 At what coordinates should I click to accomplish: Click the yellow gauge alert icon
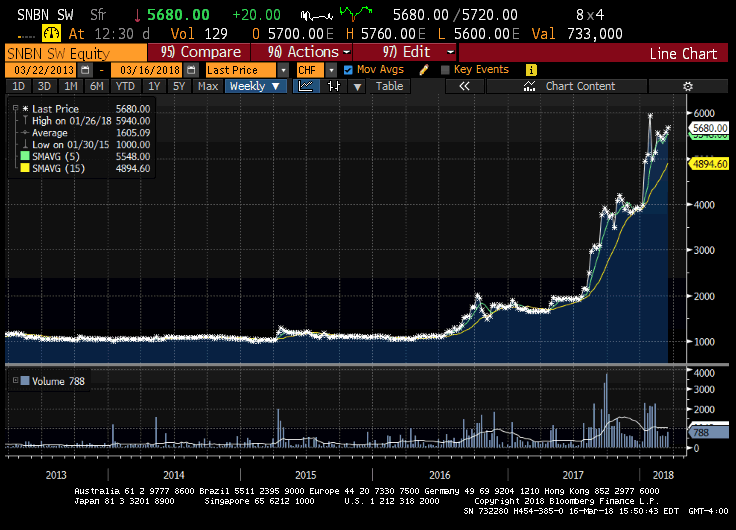(51, 33)
